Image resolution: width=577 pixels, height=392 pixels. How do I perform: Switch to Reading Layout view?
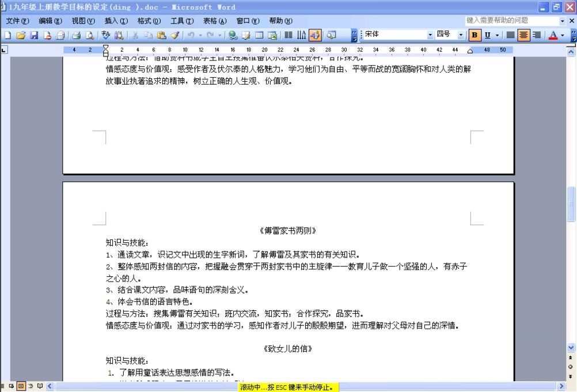(x=40, y=386)
